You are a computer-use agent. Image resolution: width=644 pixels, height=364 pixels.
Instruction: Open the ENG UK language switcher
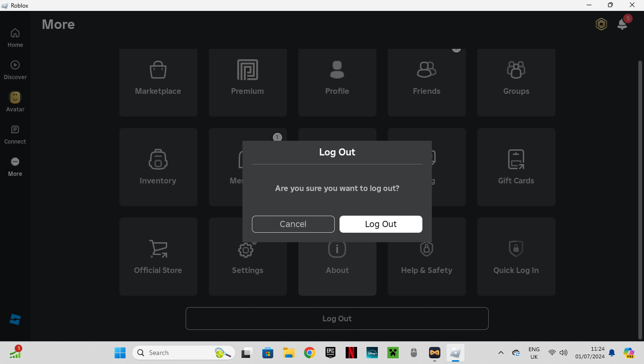[534, 353]
